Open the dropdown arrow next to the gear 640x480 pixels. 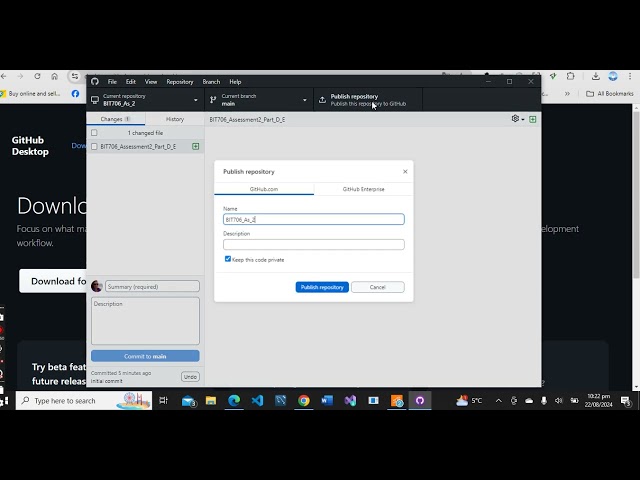click(x=523, y=120)
